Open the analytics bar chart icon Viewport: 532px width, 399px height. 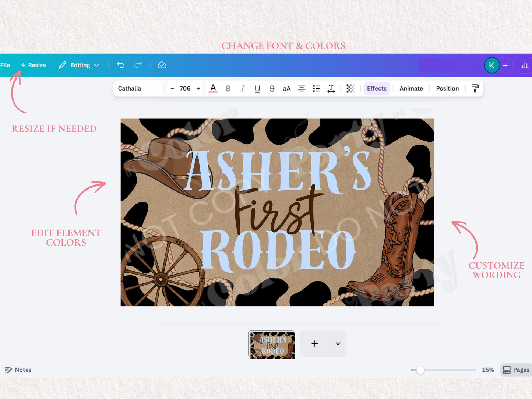tap(525, 65)
